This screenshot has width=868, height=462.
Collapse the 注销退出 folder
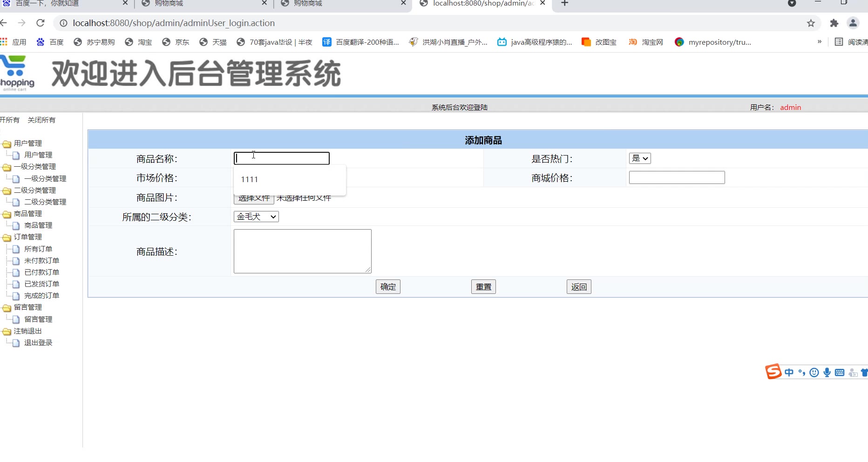(x=7, y=331)
